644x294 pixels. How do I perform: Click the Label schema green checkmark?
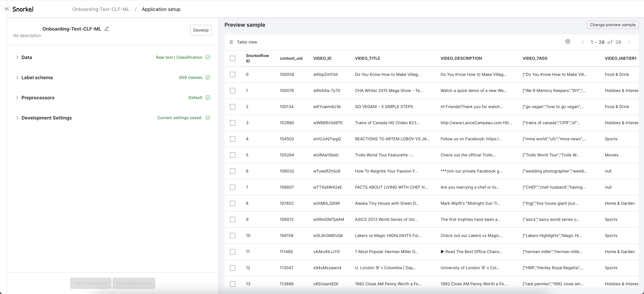[208, 77]
